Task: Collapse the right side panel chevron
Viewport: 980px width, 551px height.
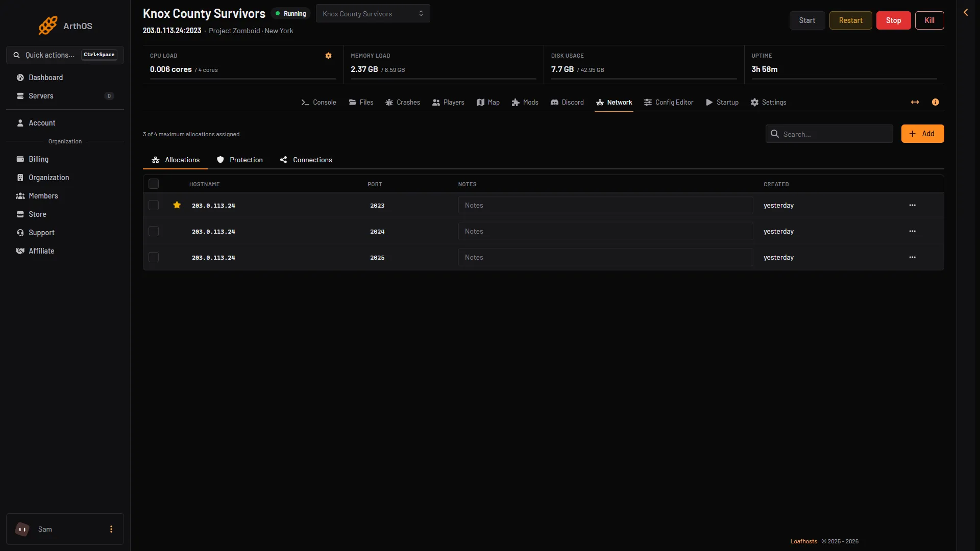Action: click(x=966, y=12)
